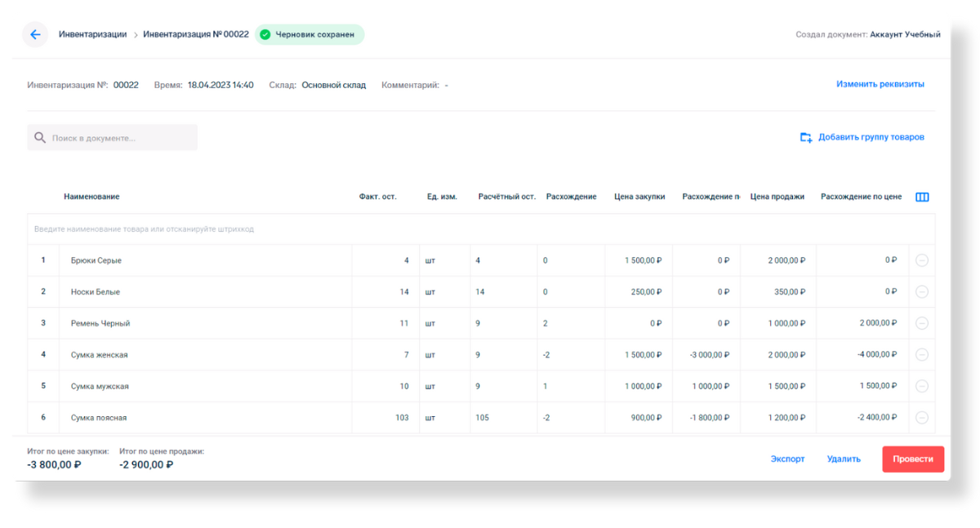Edit actual stock 10 for Сумка мужская
Viewport: 980px width, 528px height.
(385, 386)
